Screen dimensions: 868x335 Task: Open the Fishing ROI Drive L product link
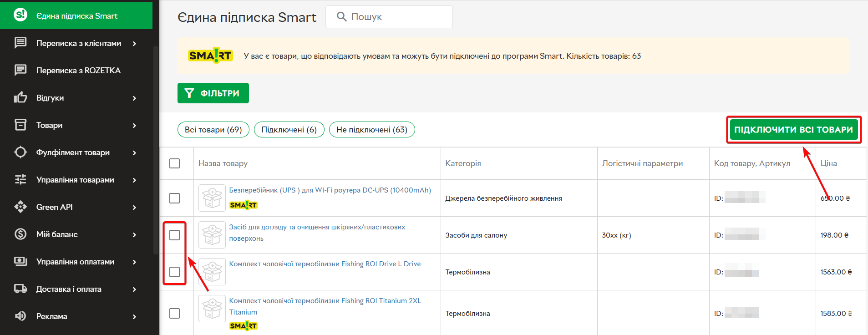(x=325, y=264)
